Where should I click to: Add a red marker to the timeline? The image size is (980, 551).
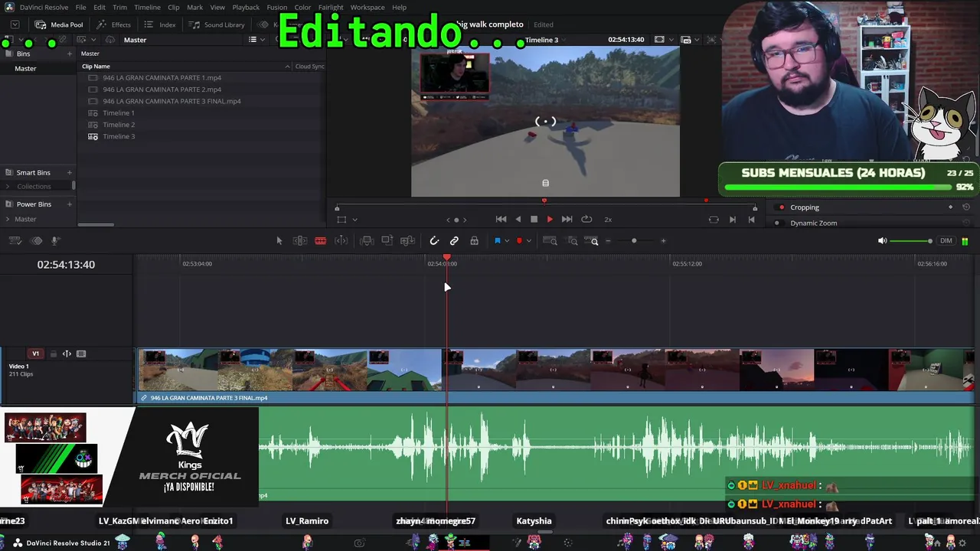(x=519, y=241)
